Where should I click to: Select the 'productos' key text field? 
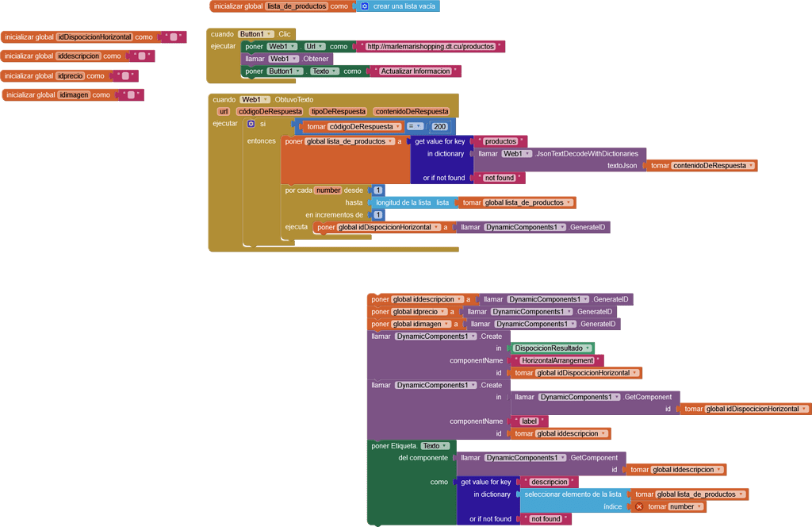(x=500, y=141)
